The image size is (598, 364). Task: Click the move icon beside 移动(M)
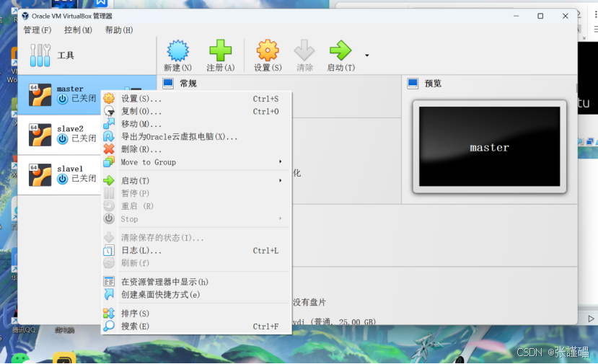[109, 123]
